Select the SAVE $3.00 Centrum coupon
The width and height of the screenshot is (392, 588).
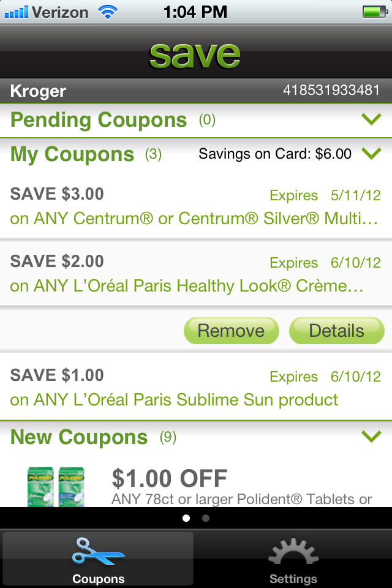pyautogui.click(x=195, y=207)
